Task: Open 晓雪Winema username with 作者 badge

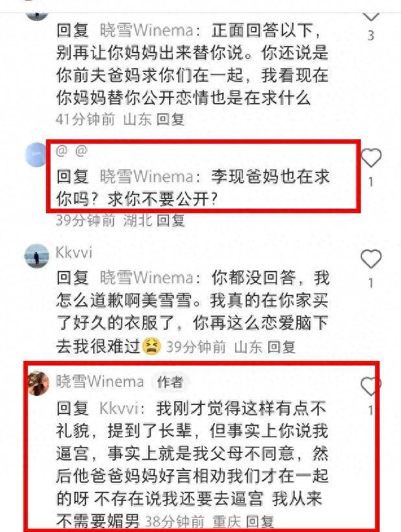Action: click(100, 382)
